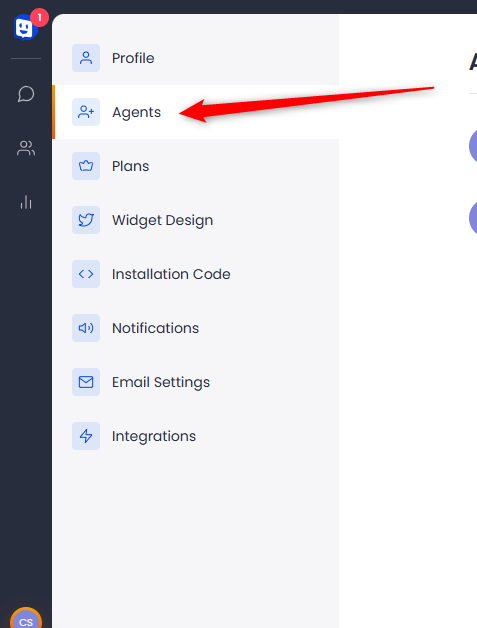Screen dimensions: 477x628
Task: Open analytics bar chart icon
Action: [x=26, y=202]
